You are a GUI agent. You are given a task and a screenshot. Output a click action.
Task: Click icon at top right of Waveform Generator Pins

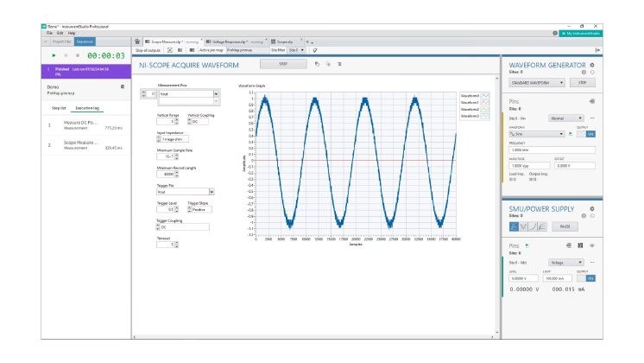[x=592, y=101]
